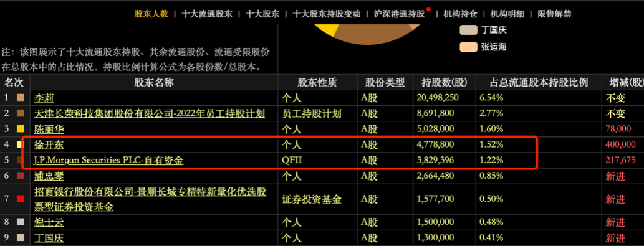This screenshot has height=246, width=644.
Task: Switch to 机构持仓 tab
Action: tap(461, 14)
